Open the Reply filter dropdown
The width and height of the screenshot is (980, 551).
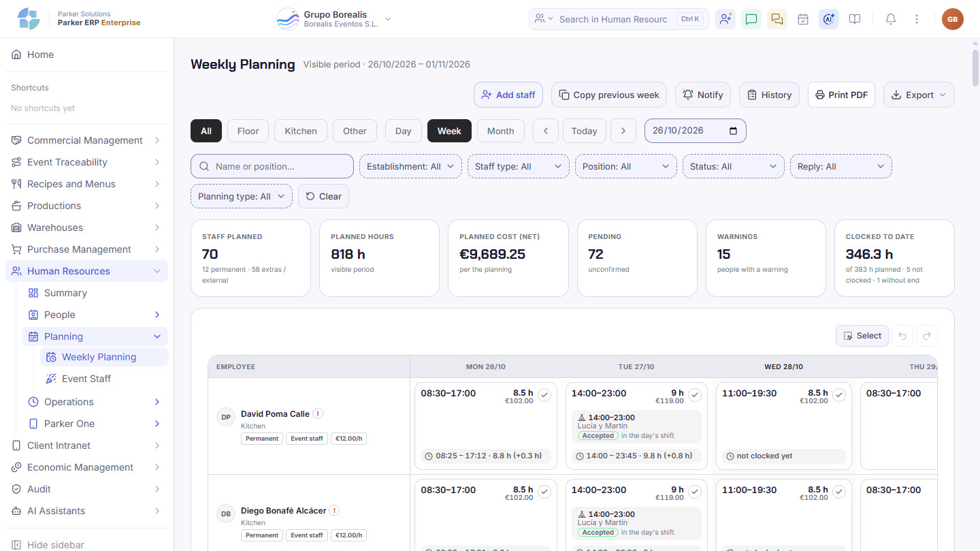[841, 166]
